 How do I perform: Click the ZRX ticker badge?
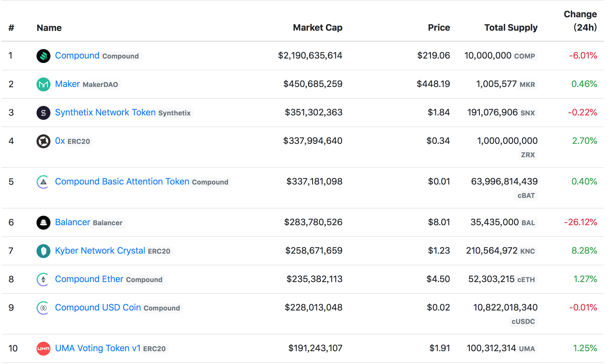pos(528,155)
